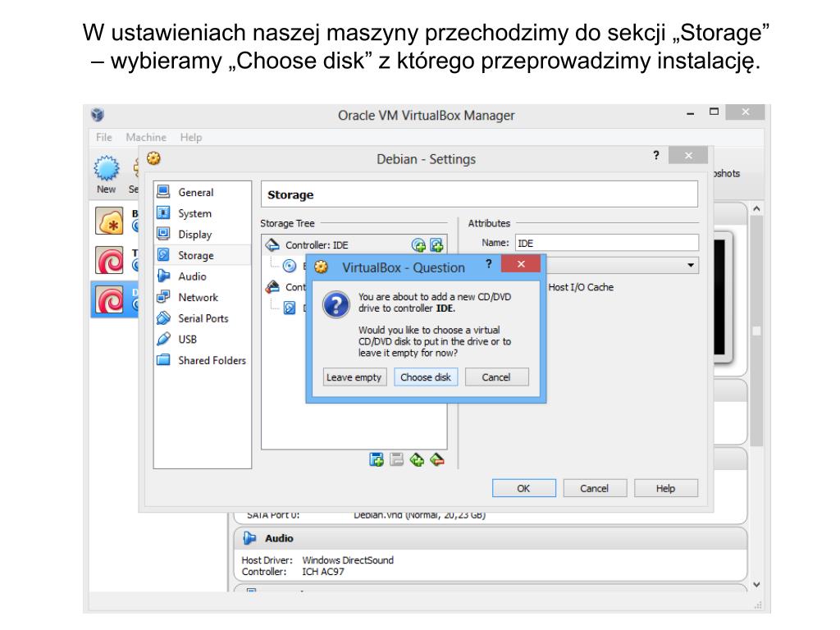Cancel the VirtualBox - Question dialog
Screen dimensions: 840x630
[x=496, y=377]
